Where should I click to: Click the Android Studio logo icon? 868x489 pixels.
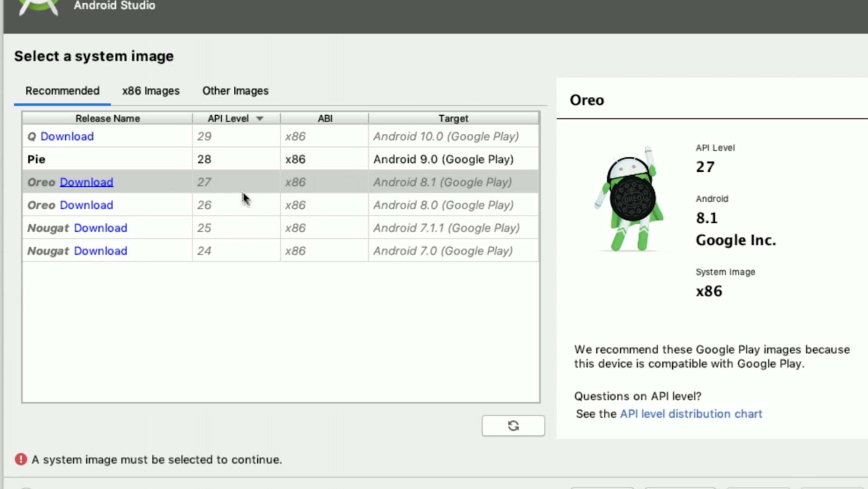[38, 7]
